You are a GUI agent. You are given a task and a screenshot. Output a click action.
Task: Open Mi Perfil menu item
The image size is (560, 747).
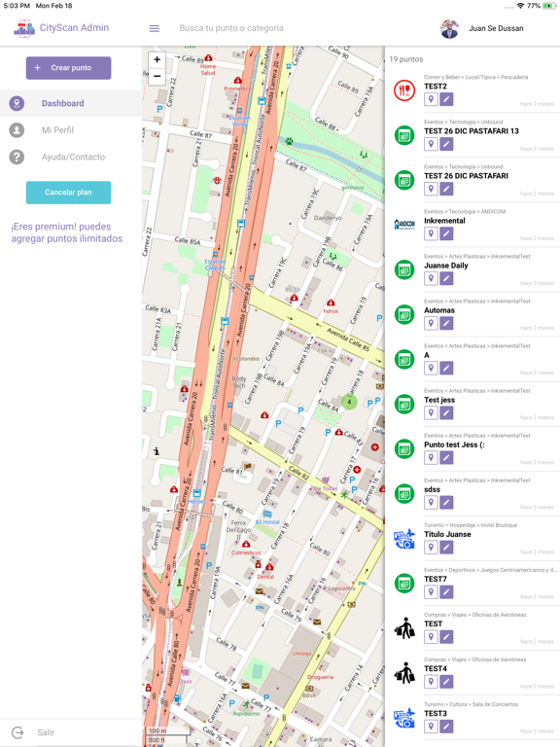(70, 130)
